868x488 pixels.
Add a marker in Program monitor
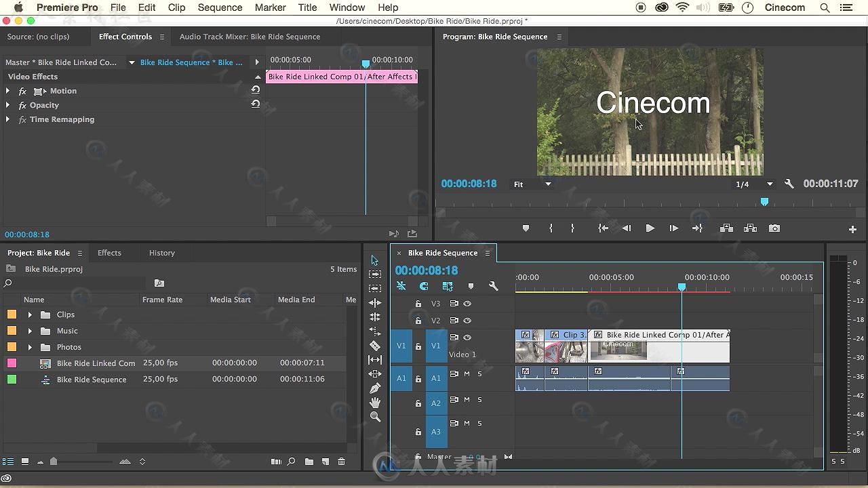pyautogui.click(x=526, y=228)
